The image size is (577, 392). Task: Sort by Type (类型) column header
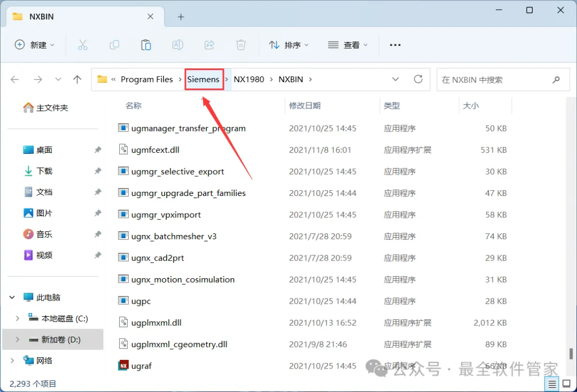[392, 106]
